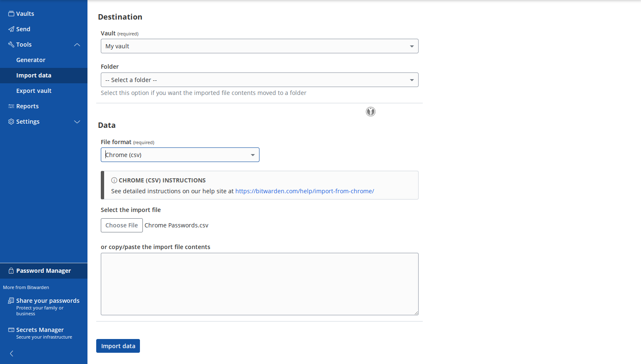The width and height of the screenshot is (641, 364).
Task: Click the Choose File button
Action: [122, 225]
